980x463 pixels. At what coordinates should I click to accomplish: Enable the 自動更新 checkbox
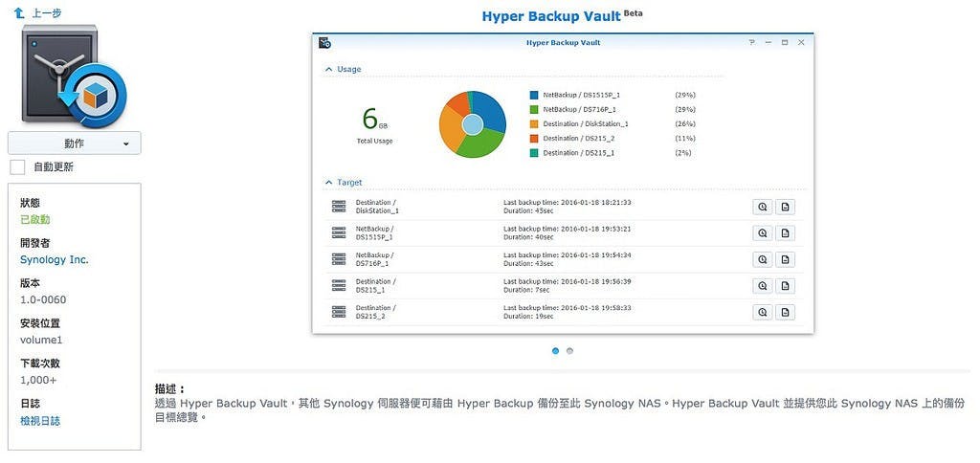(x=18, y=167)
